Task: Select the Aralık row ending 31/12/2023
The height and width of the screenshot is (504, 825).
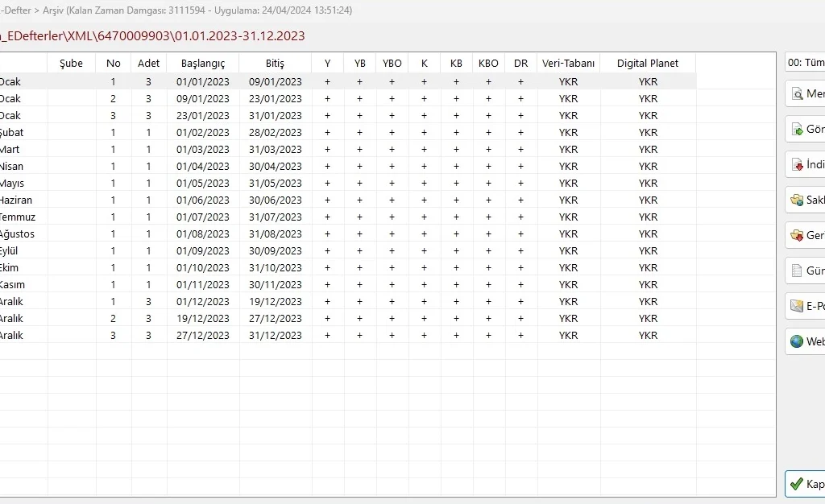Action: point(275,335)
